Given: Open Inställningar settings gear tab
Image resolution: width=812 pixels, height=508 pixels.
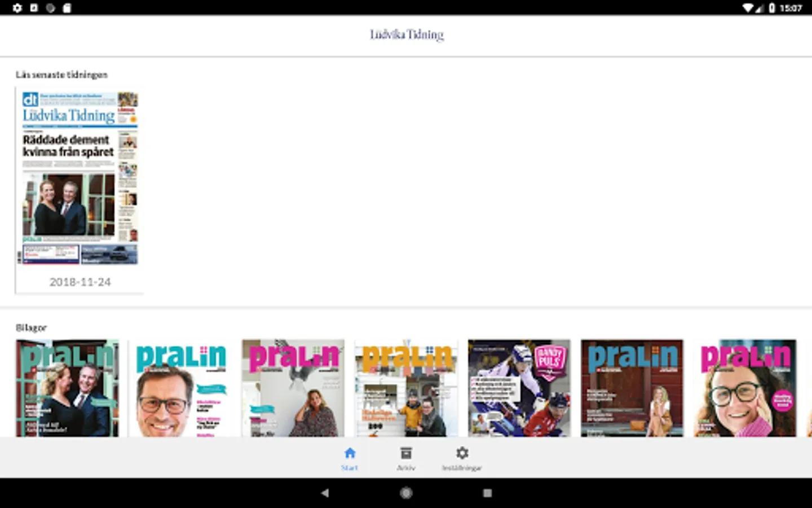Looking at the screenshot, I should [x=462, y=458].
